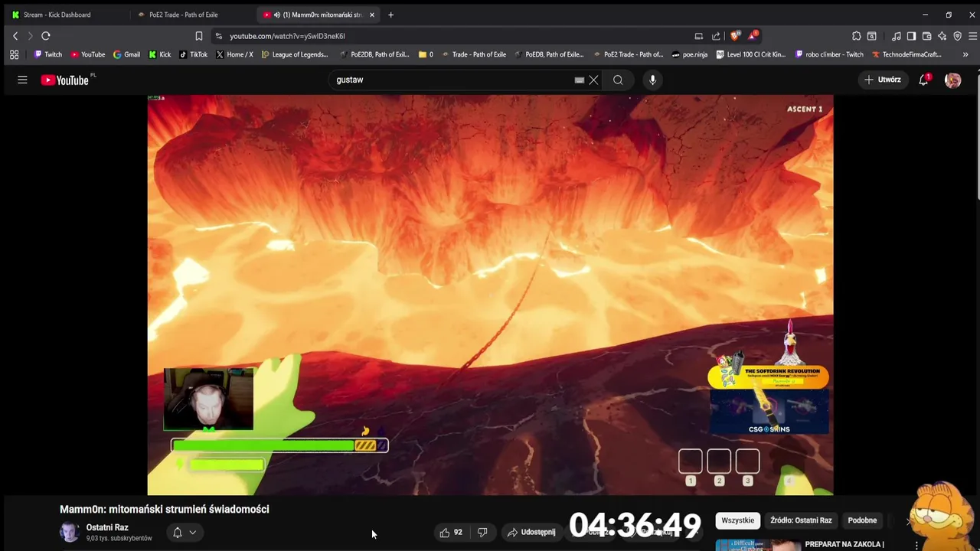Start voice search with microphone icon
This screenshot has width=980, height=551.
pos(652,80)
